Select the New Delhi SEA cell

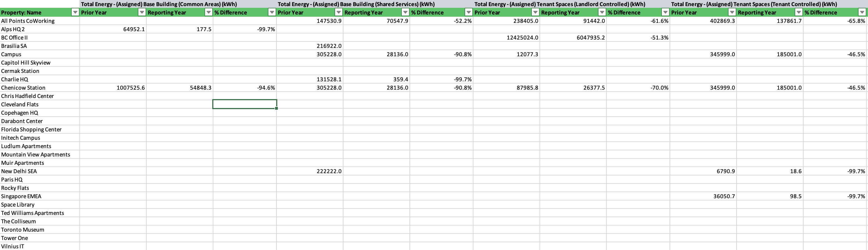[x=40, y=171]
